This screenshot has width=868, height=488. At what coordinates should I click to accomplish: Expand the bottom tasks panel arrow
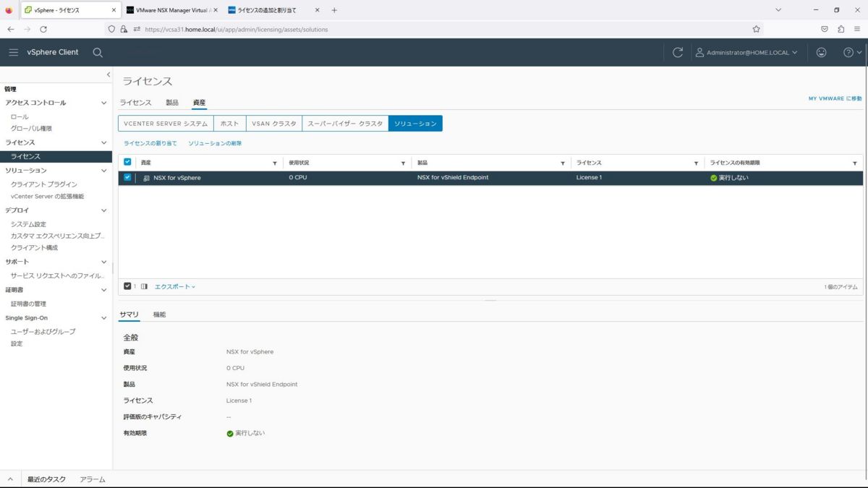pyautogui.click(x=10, y=479)
